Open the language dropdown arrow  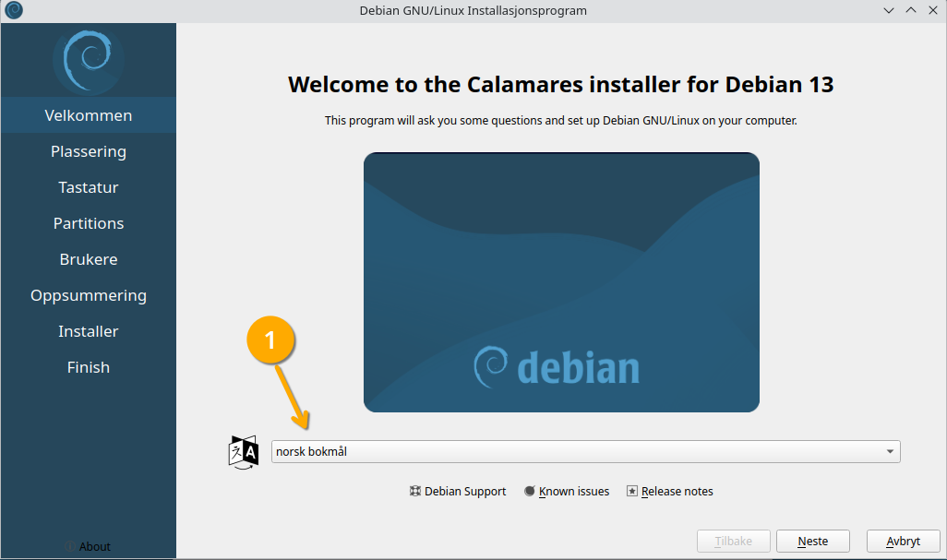pos(890,451)
